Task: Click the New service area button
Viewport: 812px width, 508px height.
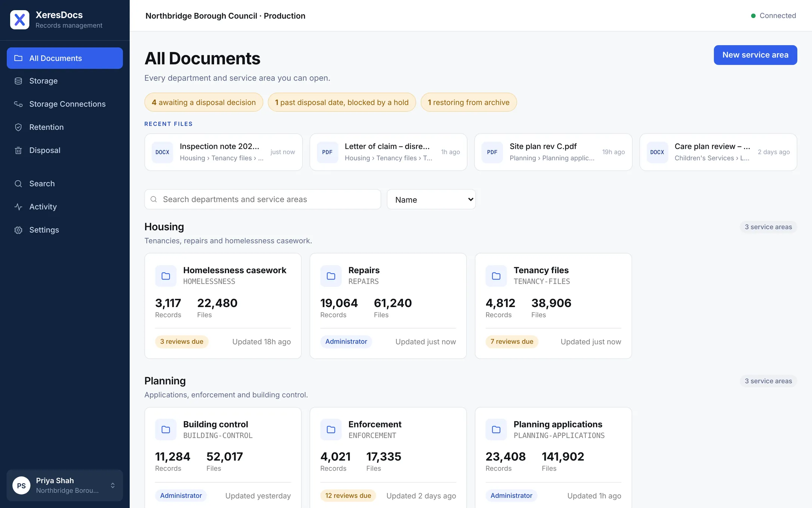Action: click(755, 55)
